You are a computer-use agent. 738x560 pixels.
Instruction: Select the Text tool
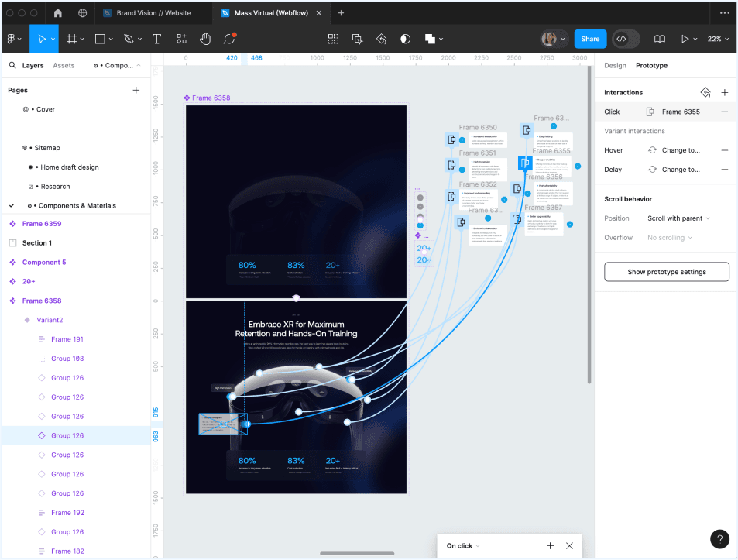156,39
